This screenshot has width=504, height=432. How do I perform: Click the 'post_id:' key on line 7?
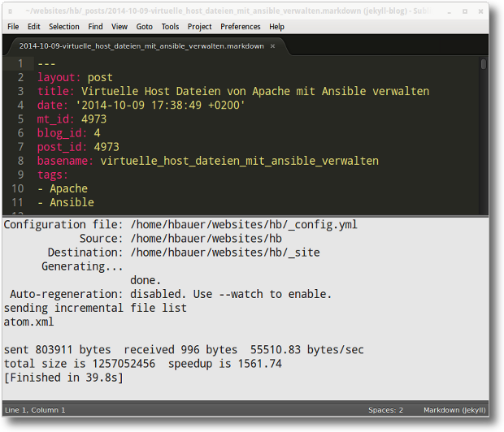pos(62,147)
